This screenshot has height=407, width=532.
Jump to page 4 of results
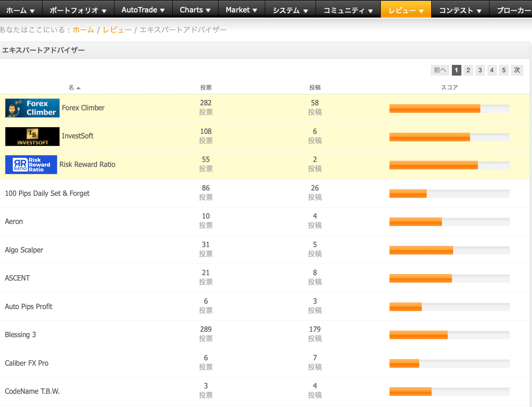coord(492,70)
